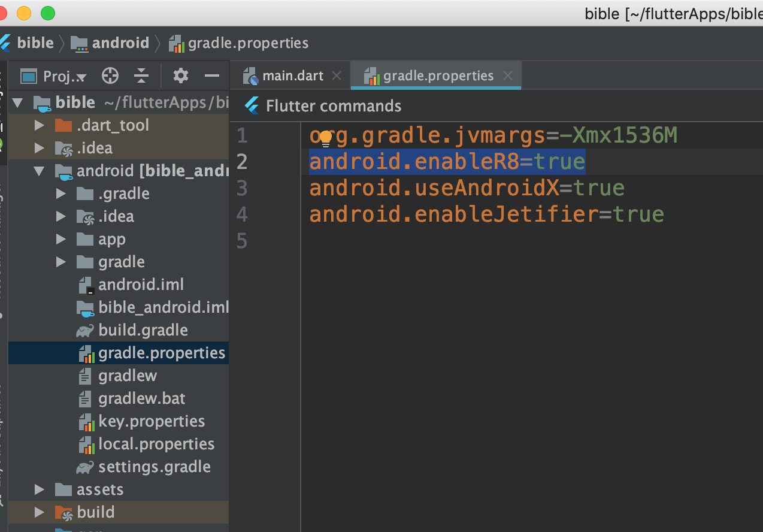Click android in the breadcrumb path
763x532 pixels.
click(120, 43)
